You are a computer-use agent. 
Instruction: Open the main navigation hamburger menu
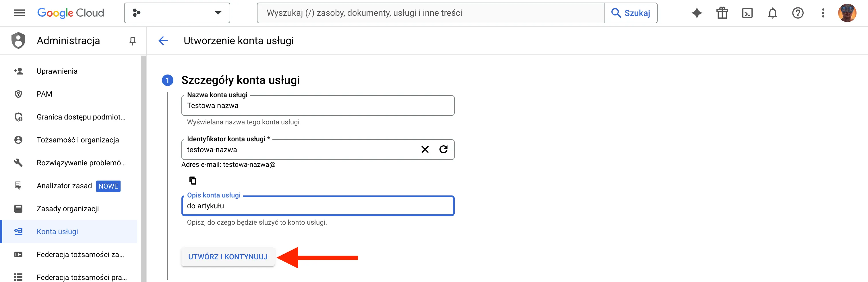20,13
